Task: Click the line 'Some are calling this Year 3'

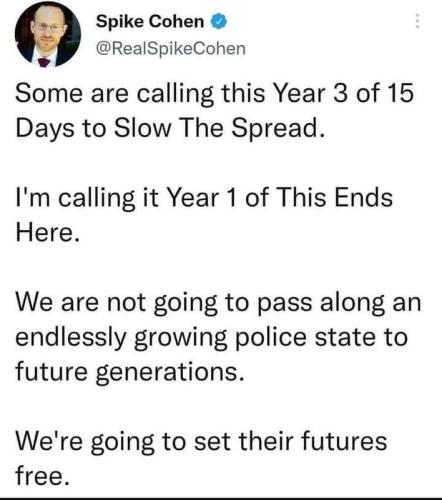Action: [x=174, y=94]
